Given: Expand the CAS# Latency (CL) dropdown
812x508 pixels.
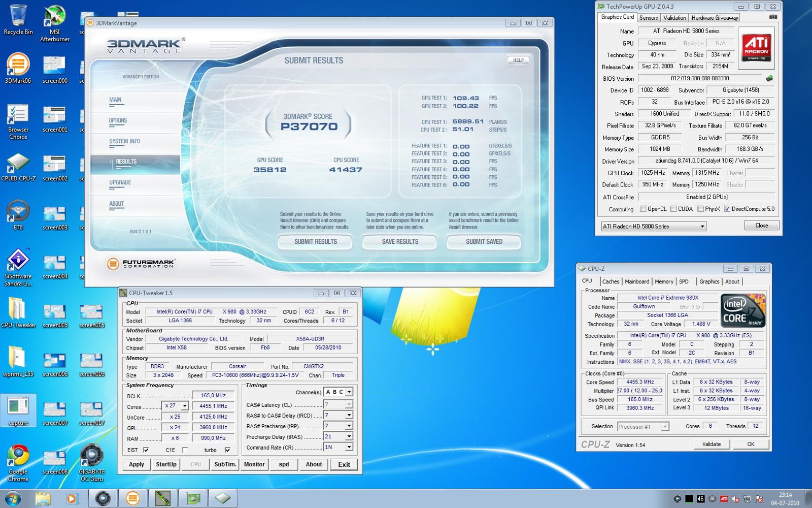Looking at the screenshot, I should click(349, 405).
